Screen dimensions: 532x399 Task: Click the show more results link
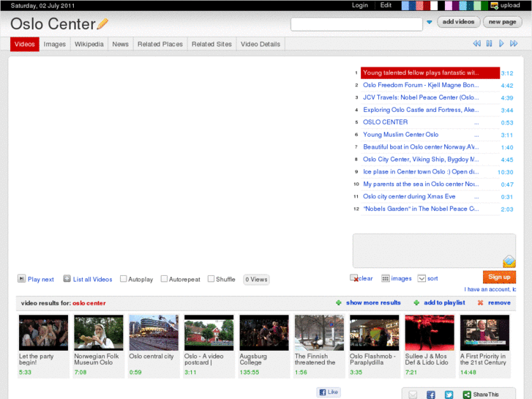point(373,302)
